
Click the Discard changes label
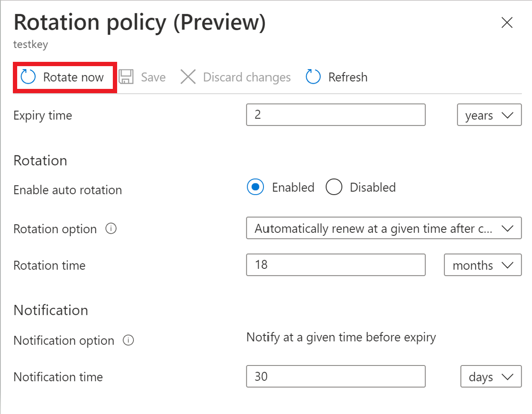[247, 77]
